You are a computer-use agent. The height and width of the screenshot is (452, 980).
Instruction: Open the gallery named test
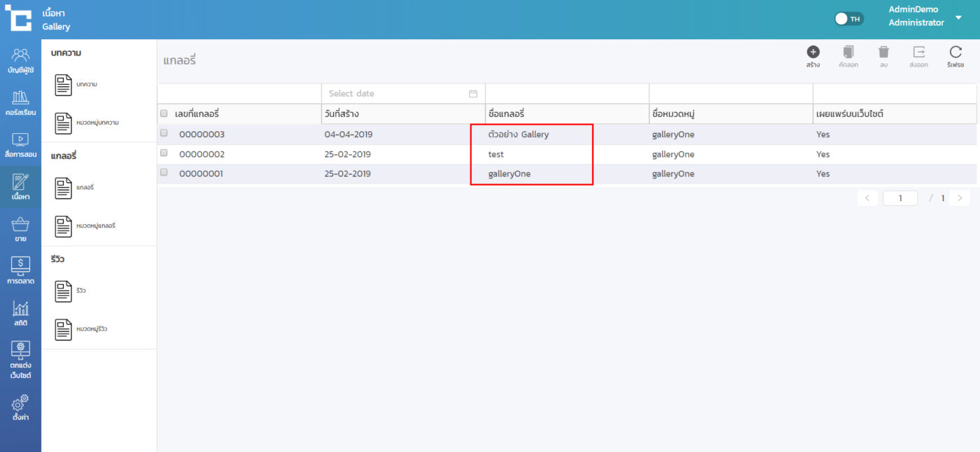click(x=496, y=154)
